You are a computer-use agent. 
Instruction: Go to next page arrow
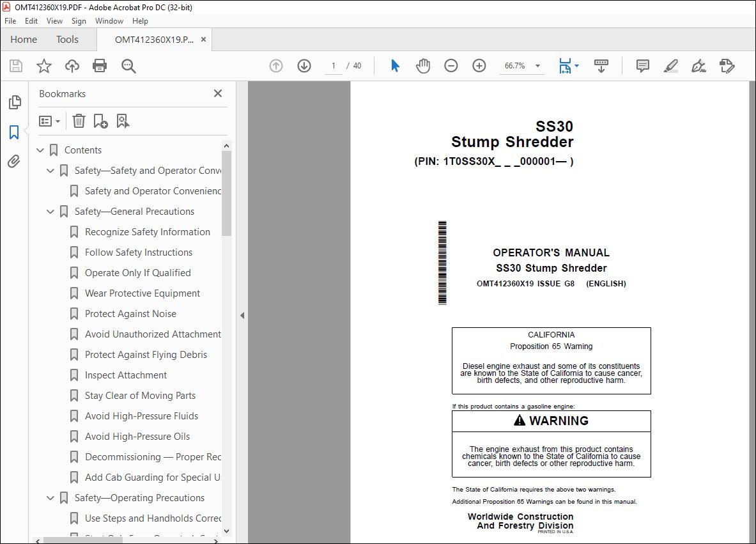[x=304, y=66]
